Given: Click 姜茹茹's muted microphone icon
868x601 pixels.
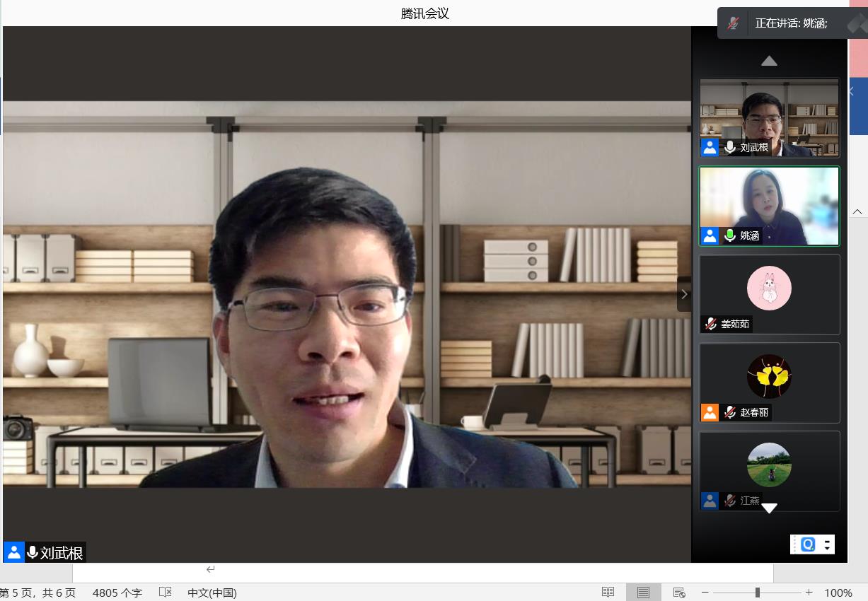Looking at the screenshot, I should 710,324.
